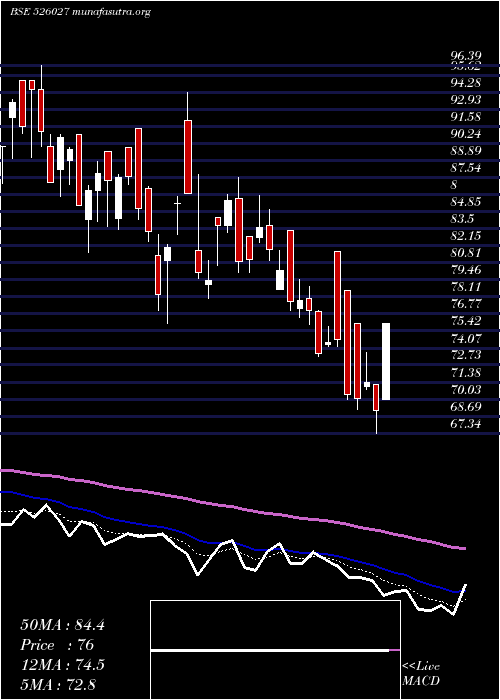Viewport: 500px width, 700px height.
Task: Click the 12MA : 74.5 readout
Action: pos(62,664)
